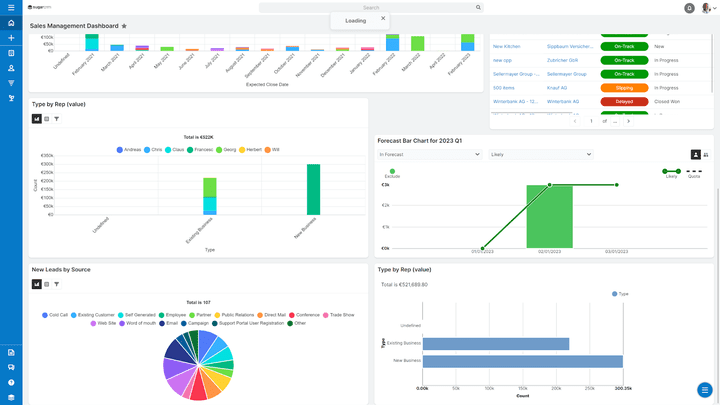Switch to chart view in Type by Rep panel
Screen dimensions: 720x405
click(x=37, y=118)
